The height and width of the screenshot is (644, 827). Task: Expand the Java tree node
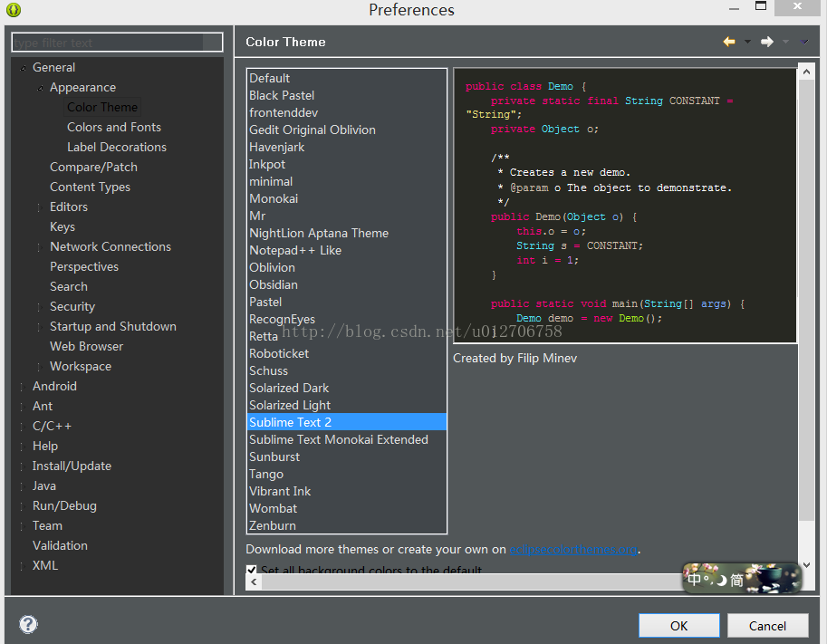[23, 486]
